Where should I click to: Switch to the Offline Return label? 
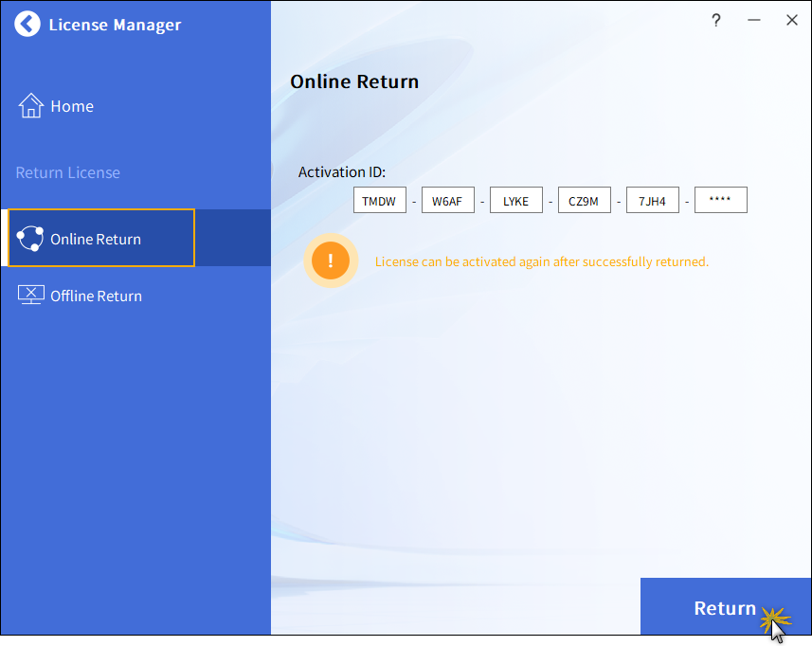(x=96, y=296)
